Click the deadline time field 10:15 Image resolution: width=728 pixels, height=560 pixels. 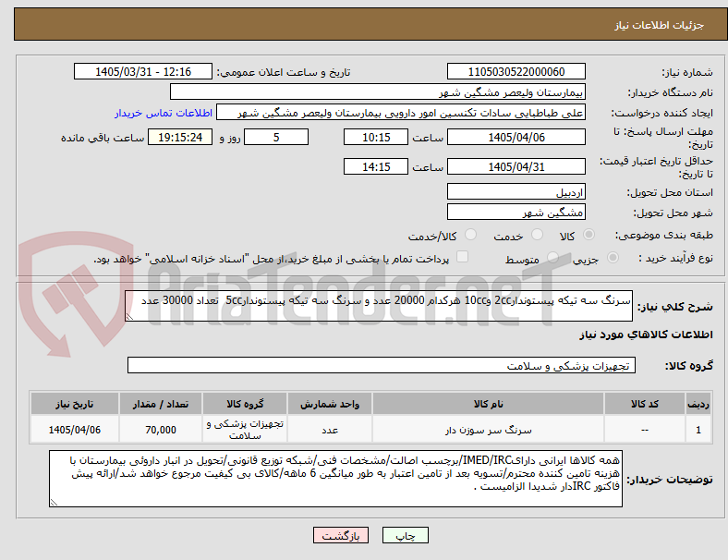coord(376,137)
